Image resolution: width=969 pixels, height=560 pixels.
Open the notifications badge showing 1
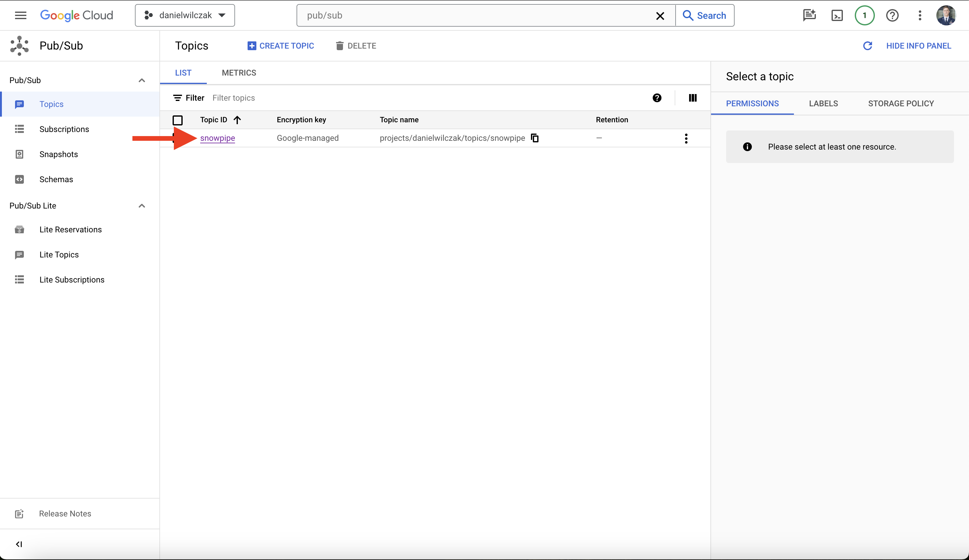click(865, 15)
